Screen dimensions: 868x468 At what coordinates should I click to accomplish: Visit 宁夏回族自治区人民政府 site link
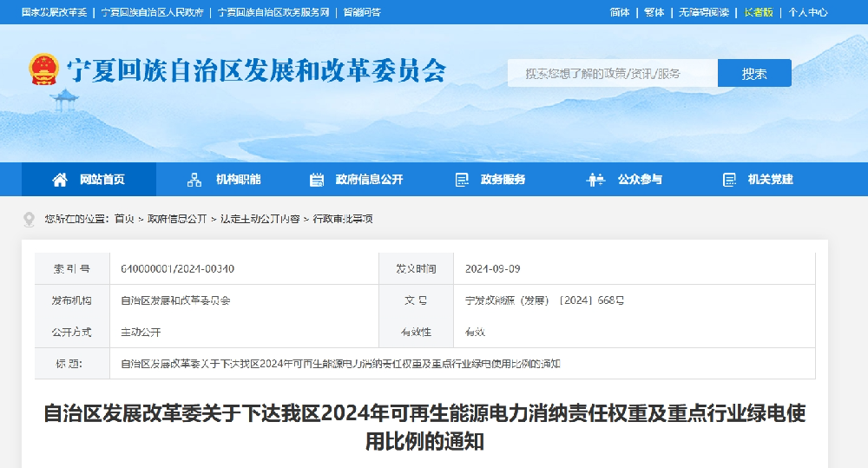152,12
